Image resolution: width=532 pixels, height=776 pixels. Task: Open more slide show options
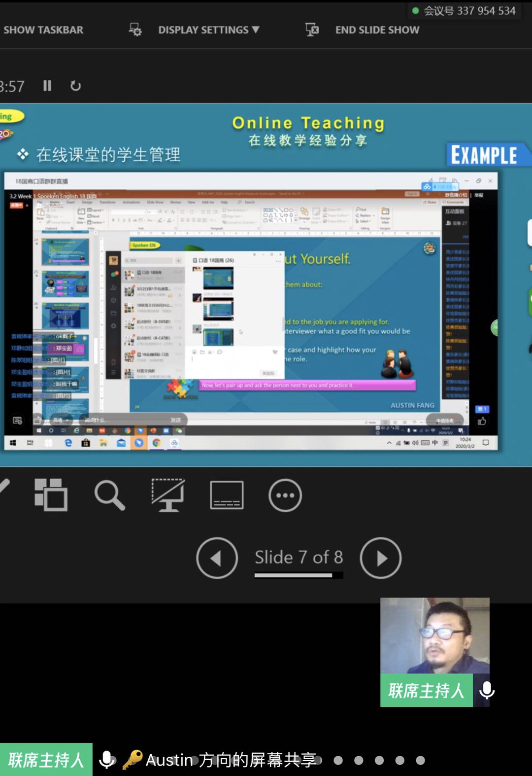(x=285, y=495)
